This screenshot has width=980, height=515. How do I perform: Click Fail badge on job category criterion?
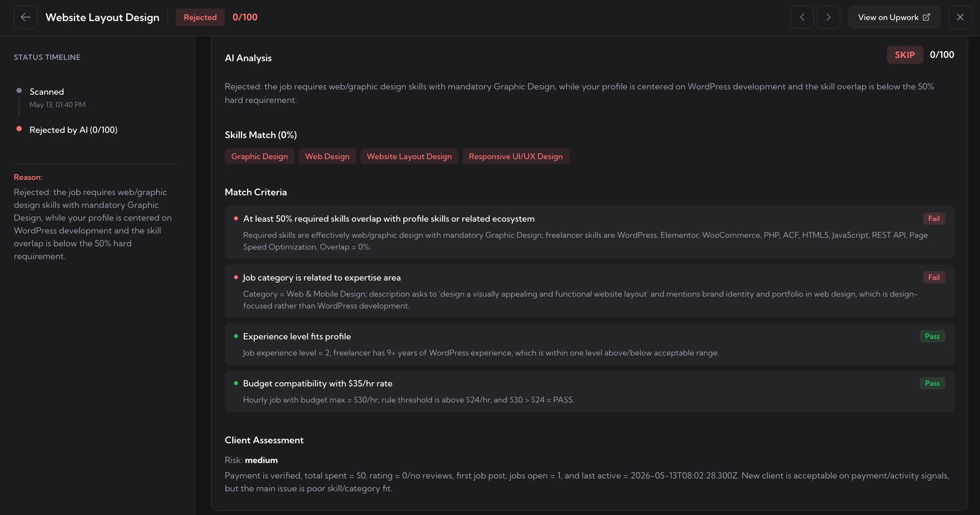coord(934,278)
